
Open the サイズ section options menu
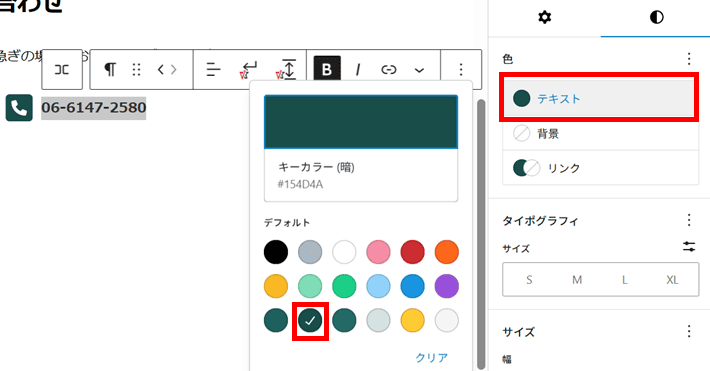689,331
